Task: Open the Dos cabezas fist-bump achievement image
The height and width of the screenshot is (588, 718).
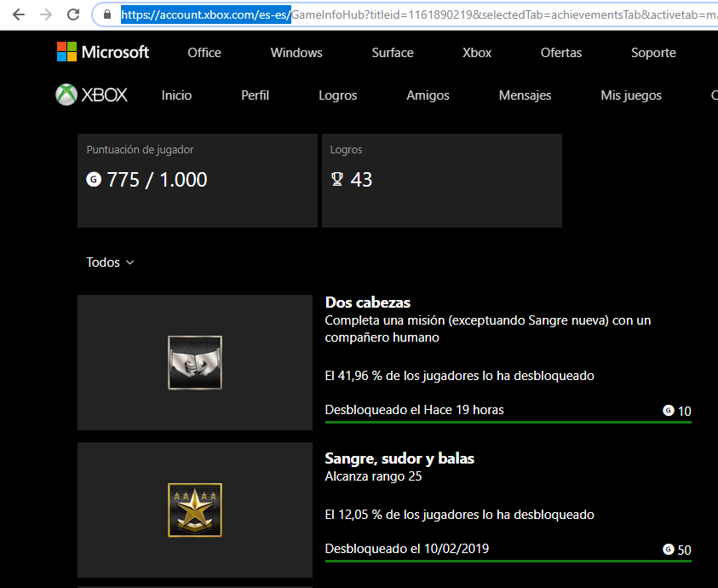Action: [195, 362]
